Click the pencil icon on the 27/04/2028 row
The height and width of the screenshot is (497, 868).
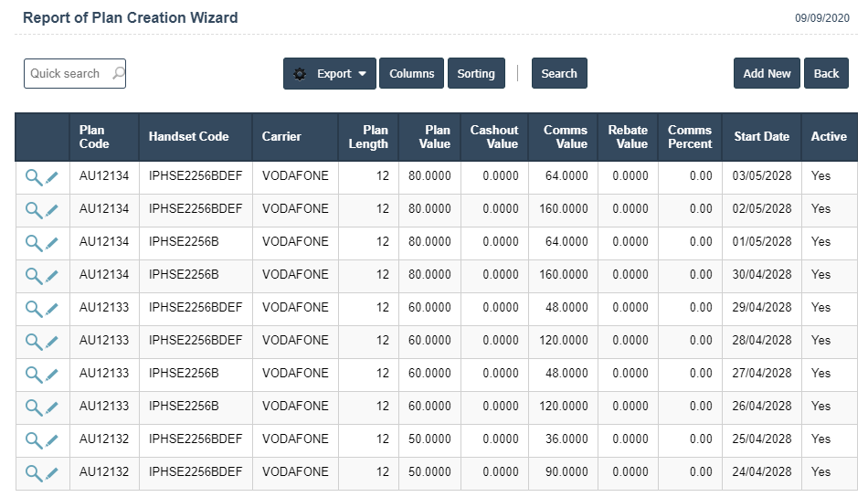pyautogui.click(x=52, y=375)
